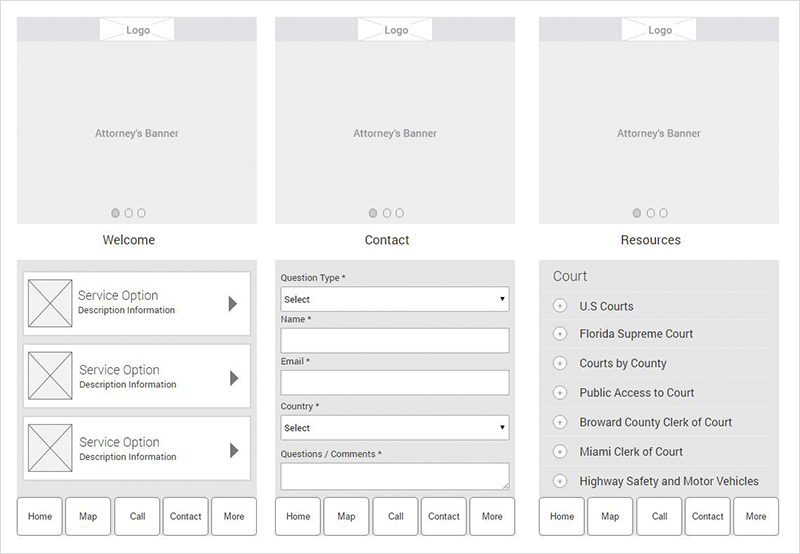Select the last carousel dot on Welcome banner

pos(141,213)
